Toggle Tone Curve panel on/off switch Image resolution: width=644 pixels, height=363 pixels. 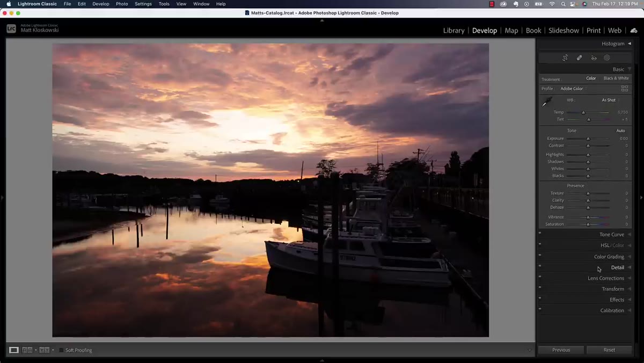(540, 234)
